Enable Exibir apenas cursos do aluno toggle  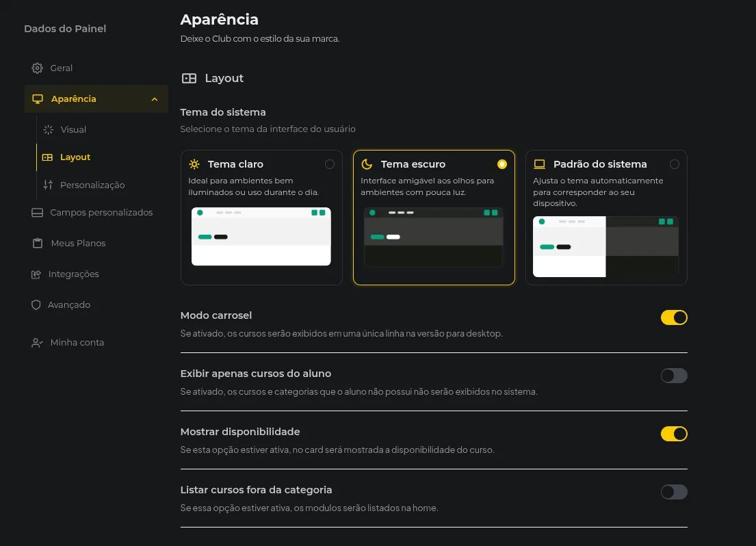pos(674,376)
